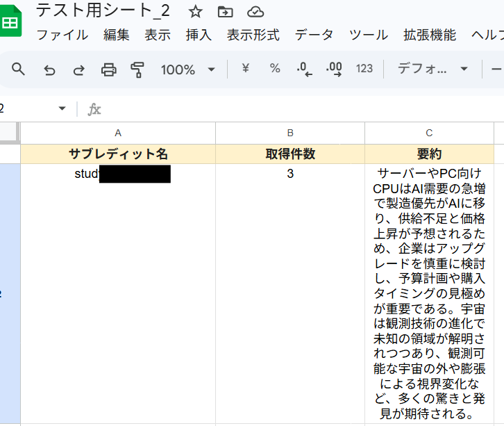Star the テスト用シート_2 document

click(196, 12)
